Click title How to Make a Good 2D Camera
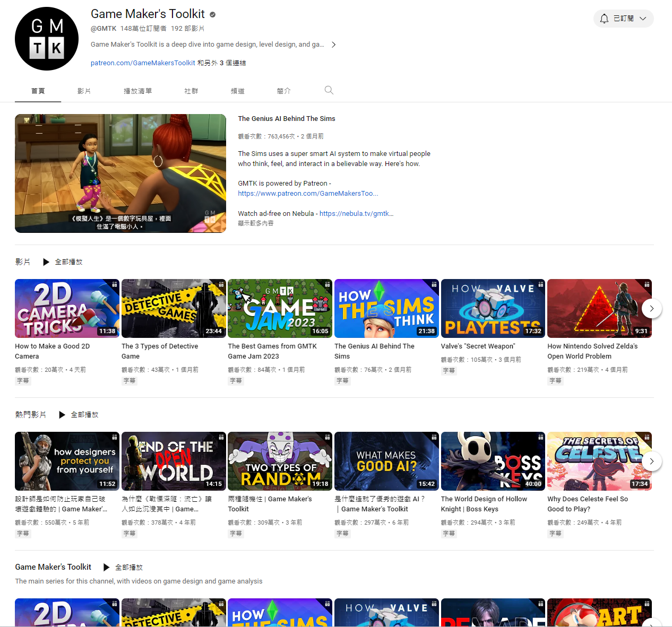Screen dimensions: 672x627 click(x=53, y=351)
